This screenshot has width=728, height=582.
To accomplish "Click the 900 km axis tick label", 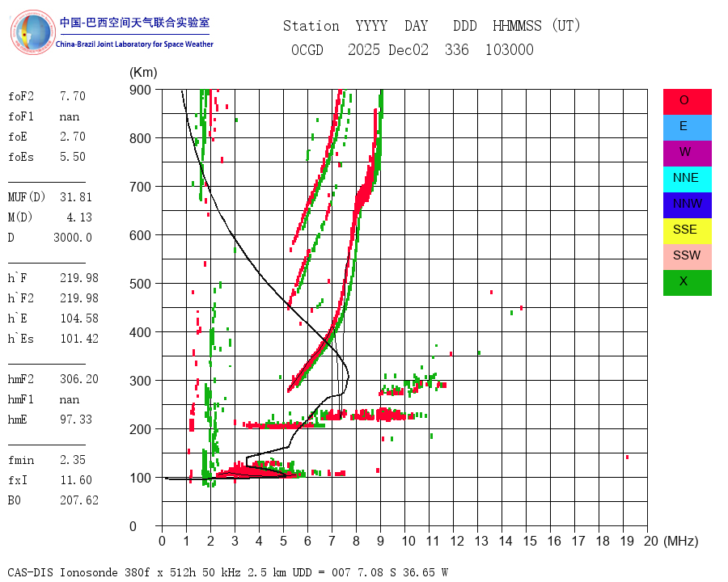I will click(140, 90).
